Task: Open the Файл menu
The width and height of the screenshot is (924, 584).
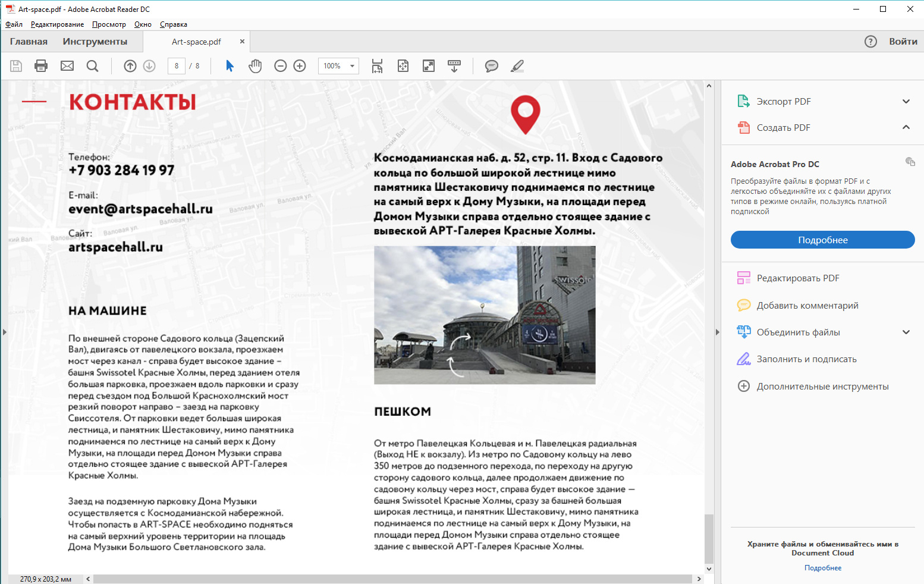Action: (14, 24)
